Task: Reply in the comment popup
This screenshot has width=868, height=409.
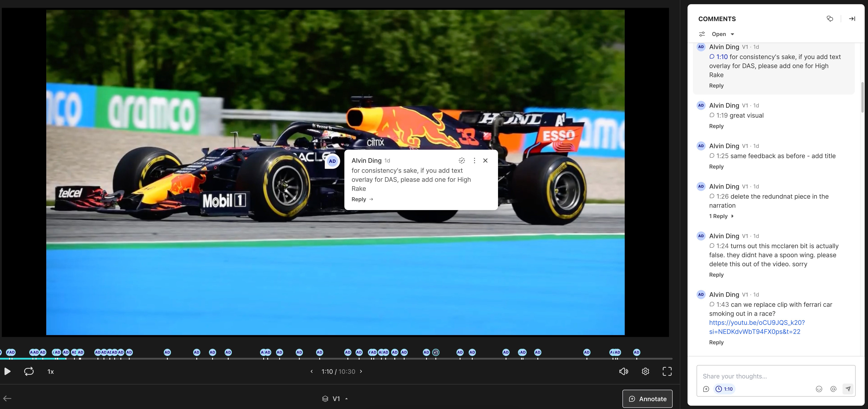Action: click(x=362, y=199)
